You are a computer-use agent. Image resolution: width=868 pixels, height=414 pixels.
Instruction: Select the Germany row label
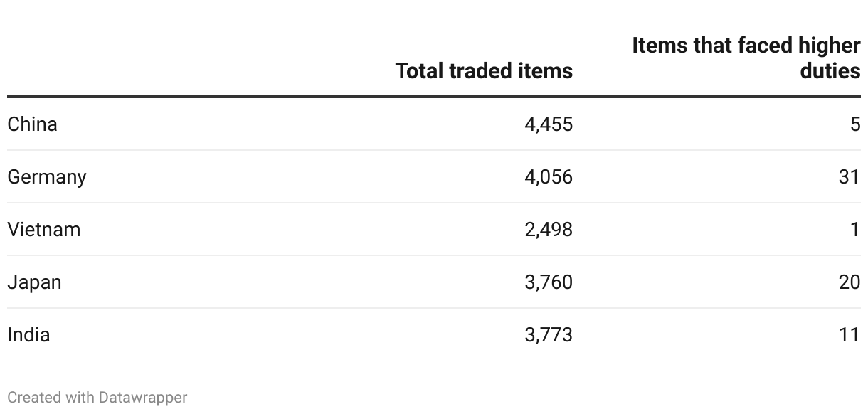pyautogui.click(x=47, y=177)
